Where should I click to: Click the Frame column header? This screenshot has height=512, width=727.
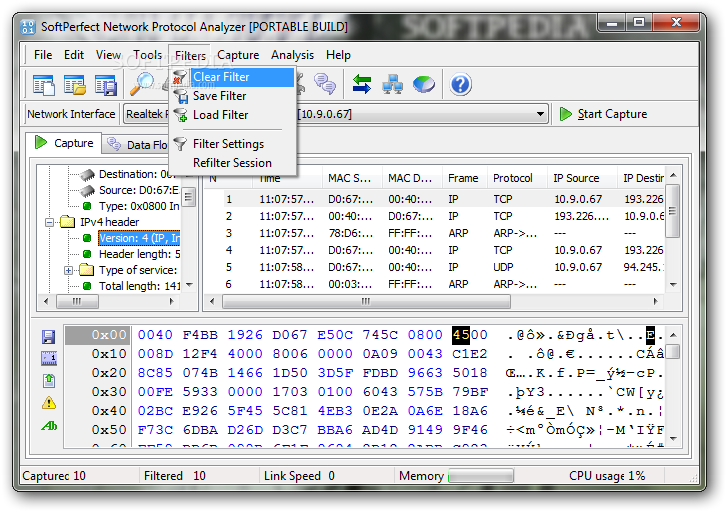(465, 178)
